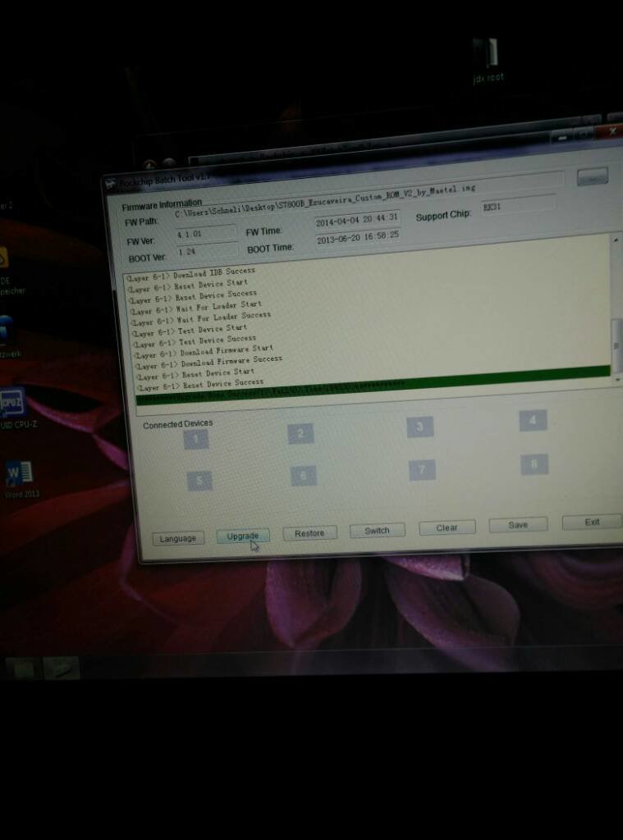Open the 'jdk root' desktop icon

coord(488,60)
